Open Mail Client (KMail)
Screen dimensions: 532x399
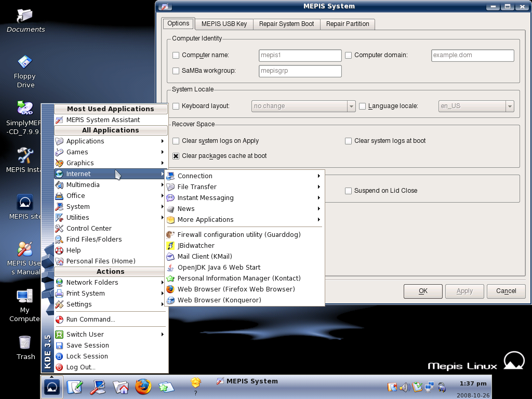(x=244, y=256)
